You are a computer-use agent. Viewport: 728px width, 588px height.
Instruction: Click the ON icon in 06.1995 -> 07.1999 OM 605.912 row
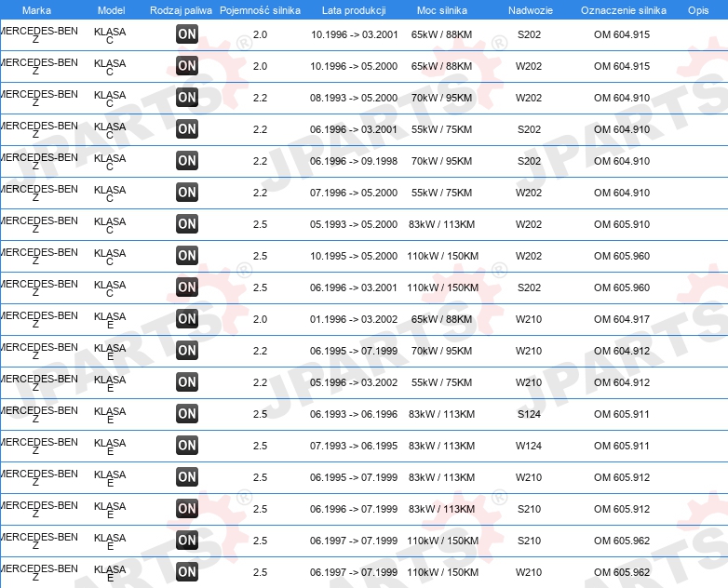click(187, 476)
